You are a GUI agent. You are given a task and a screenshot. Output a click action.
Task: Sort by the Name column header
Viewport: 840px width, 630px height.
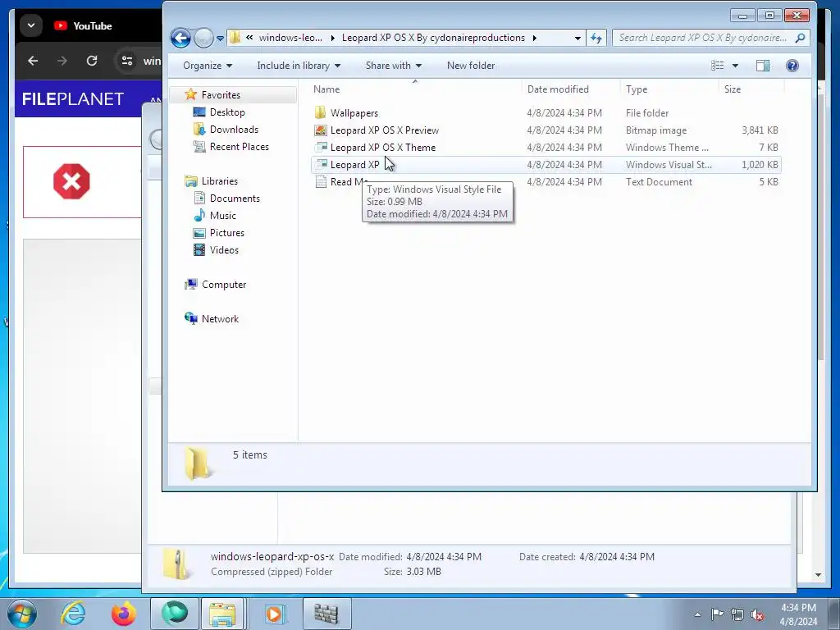tap(414, 89)
